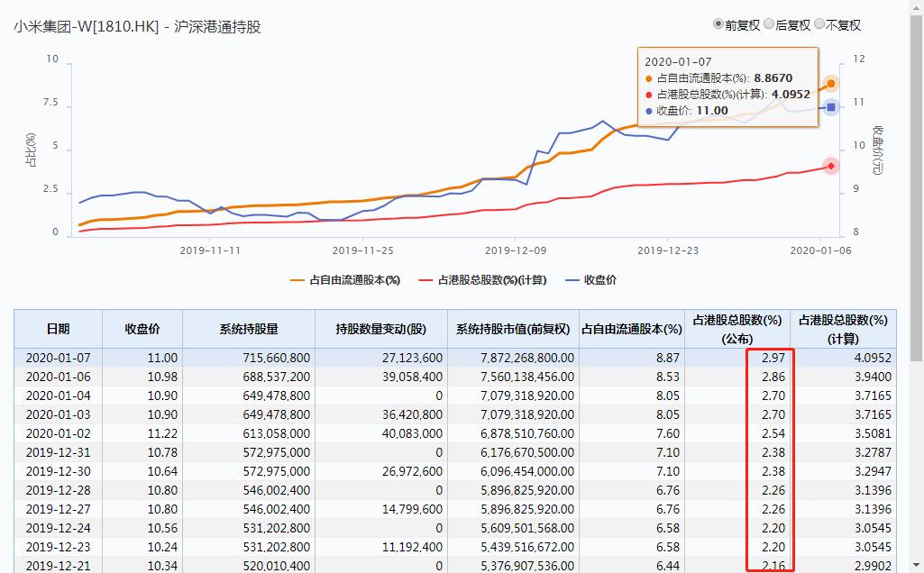Select the 不复权 radio button
Image resolution: width=924 pixels, height=573 pixels.
[x=819, y=24]
